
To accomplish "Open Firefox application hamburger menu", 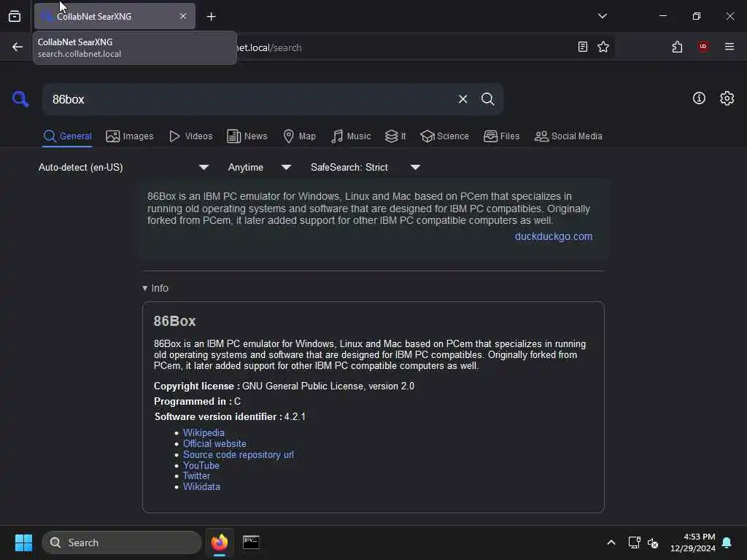I will 729,47.
